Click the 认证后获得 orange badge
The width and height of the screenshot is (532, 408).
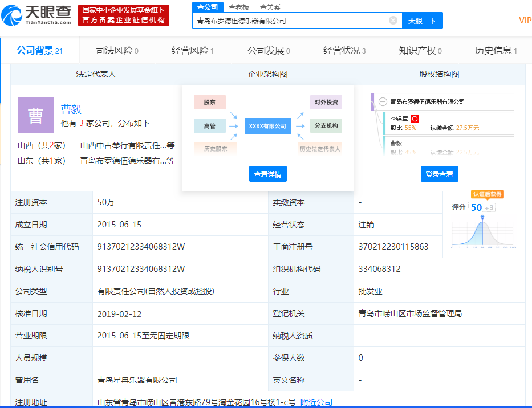pos(487,194)
